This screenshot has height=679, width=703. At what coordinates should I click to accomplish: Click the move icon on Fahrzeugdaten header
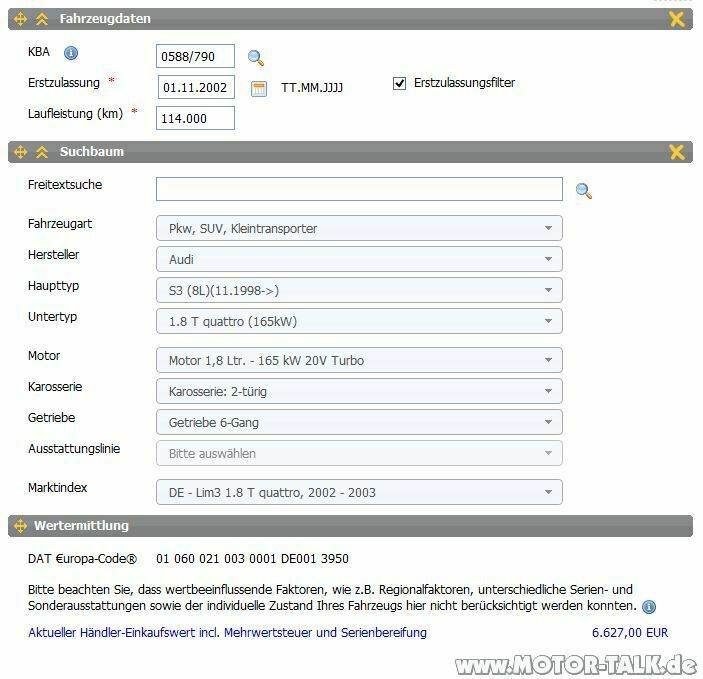[20, 19]
